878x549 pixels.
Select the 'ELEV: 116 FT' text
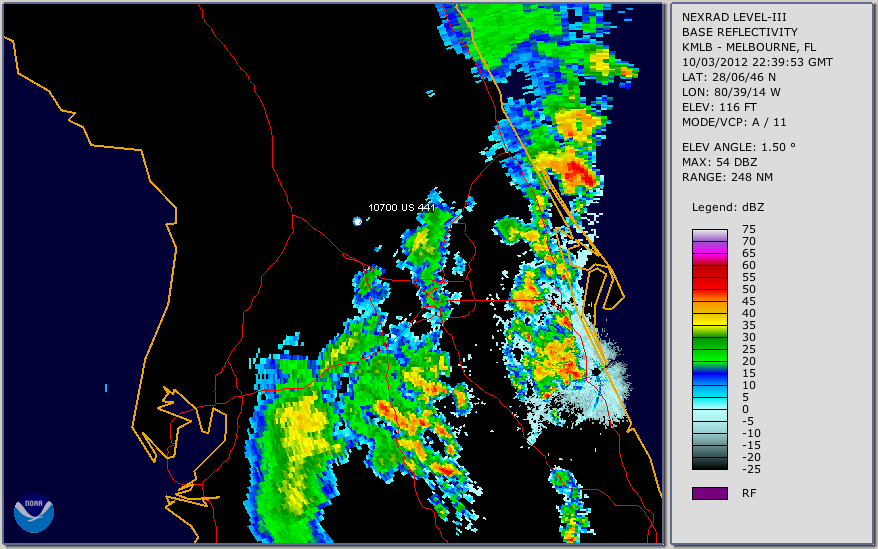pyautogui.click(x=719, y=107)
